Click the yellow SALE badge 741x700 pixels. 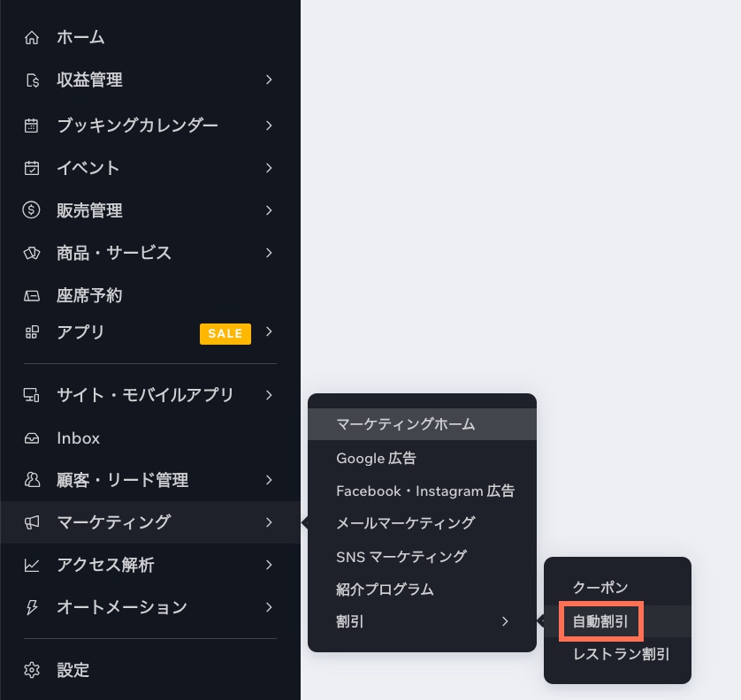click(225, 333)
